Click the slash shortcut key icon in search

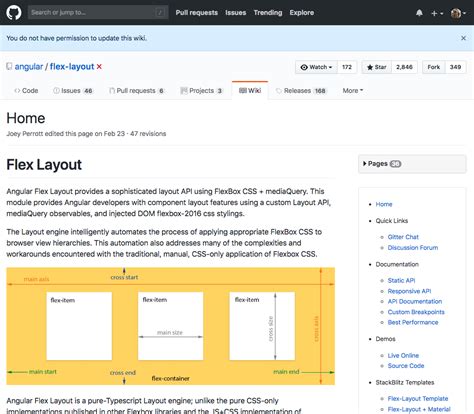coord(160,13)
